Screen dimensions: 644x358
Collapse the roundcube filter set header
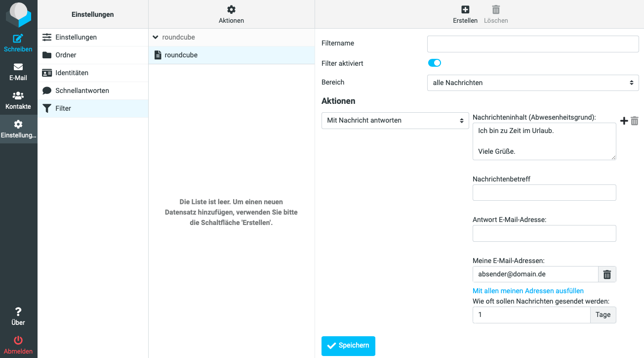pos(156,37)
